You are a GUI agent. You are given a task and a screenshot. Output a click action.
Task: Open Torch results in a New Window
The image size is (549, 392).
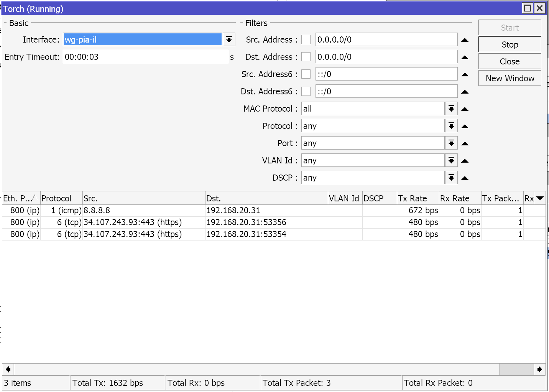tap(510, 78)
